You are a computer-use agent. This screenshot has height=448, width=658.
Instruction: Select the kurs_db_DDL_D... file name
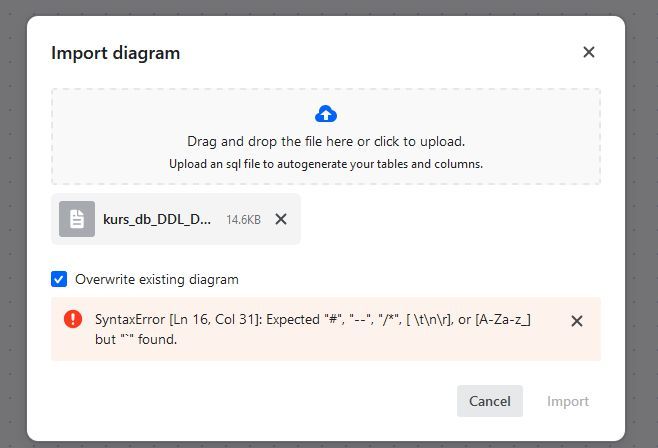(157, 219)
